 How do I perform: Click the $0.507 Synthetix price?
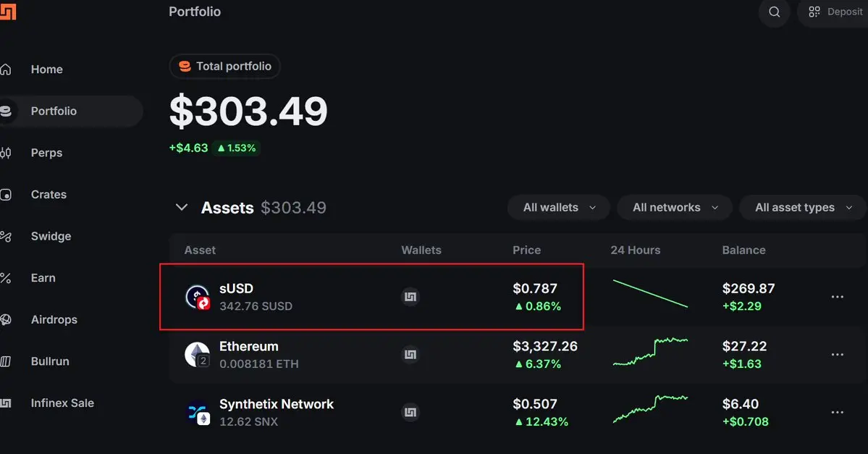pyautogui.click(x=535, y=404)
